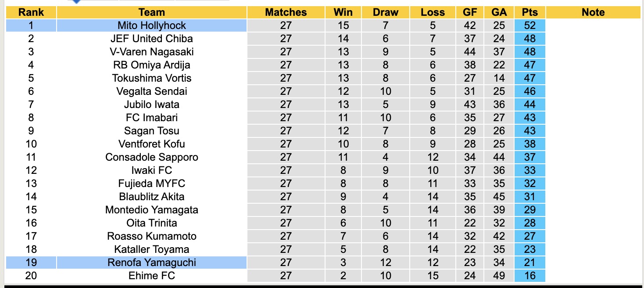This screenshot has width=644, height=288.
Task: Click the Tokushima Vortis team name
Action: point(151,78)
